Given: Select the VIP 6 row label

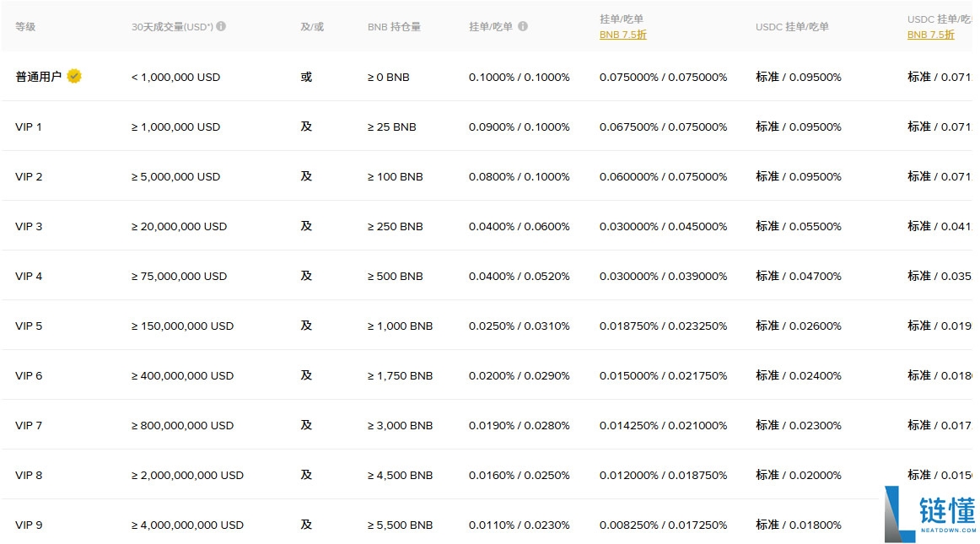Looking at the screenshot, I should (x=29, y=376).
